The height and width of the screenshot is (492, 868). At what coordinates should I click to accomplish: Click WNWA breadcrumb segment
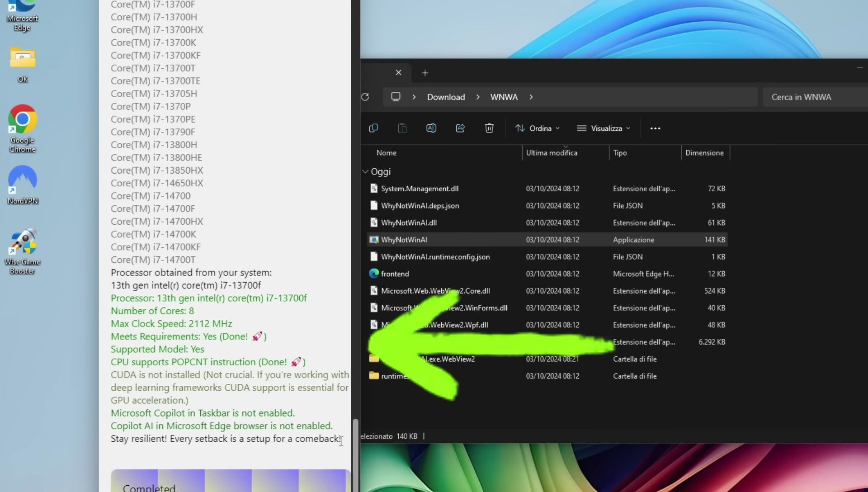tap(504, 97)
